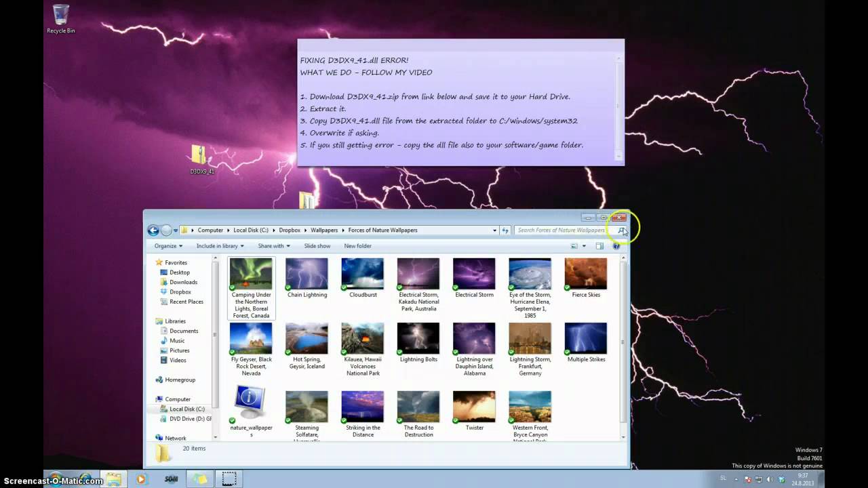The width and height of the screenshot is (868, 488).
Task: Navigate to Local Disk (C:) breadcrumb
Action: (x=251, y=230)
